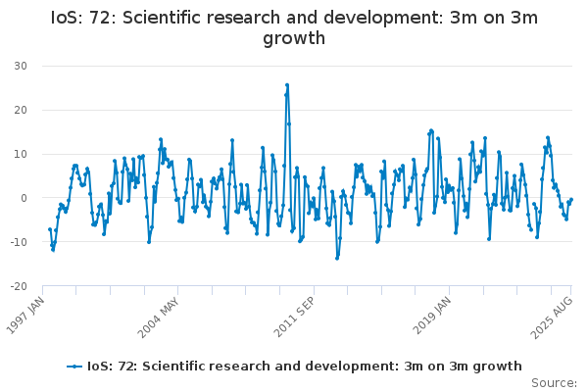Click the 10 y-axis label

click(21, 154)
